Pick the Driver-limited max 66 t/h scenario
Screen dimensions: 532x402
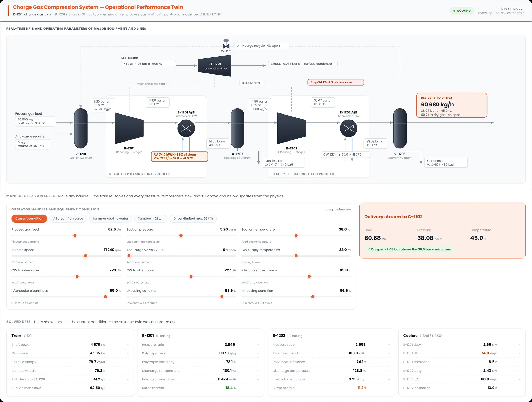click(x=193, y=218)
